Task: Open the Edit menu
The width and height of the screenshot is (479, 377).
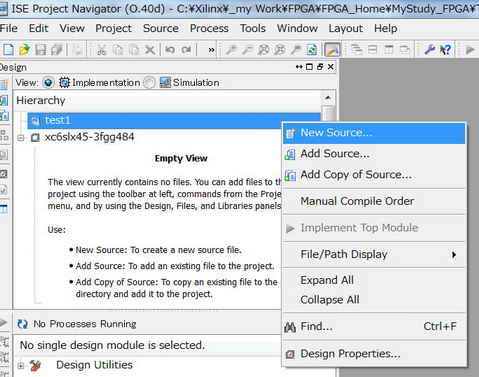Action: [39, 28]
